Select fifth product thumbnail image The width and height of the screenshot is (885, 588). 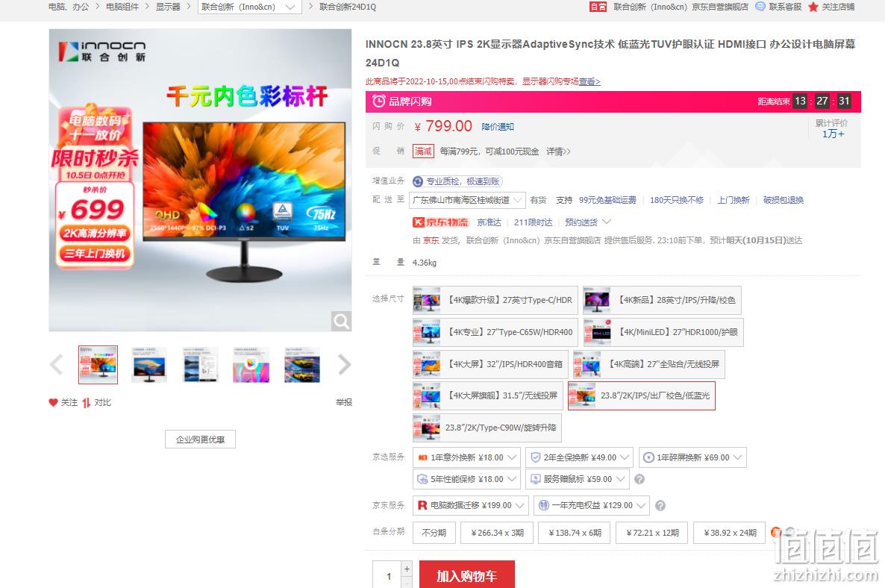tap(302, 365)
